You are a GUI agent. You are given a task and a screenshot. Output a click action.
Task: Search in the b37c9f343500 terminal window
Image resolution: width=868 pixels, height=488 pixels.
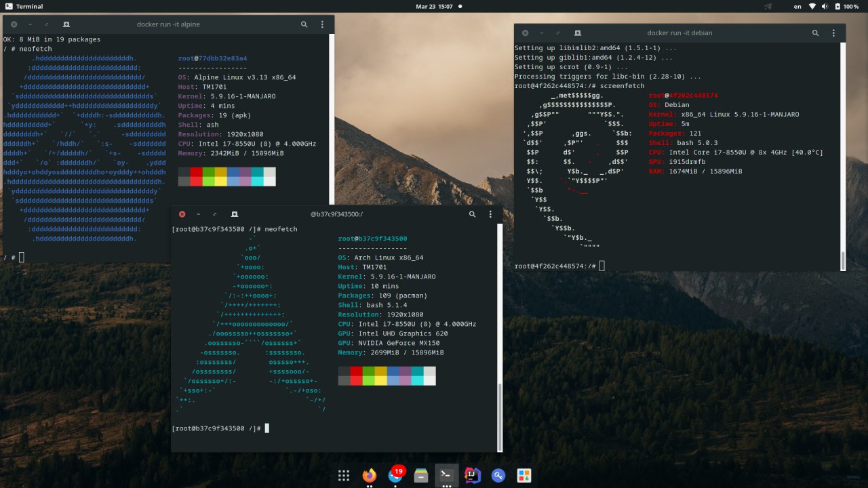coord(473,214)
